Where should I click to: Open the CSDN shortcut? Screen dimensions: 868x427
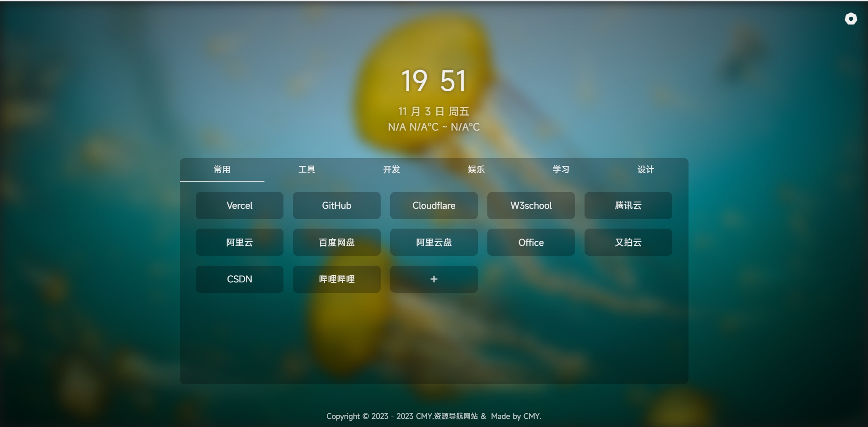(239, 279)
